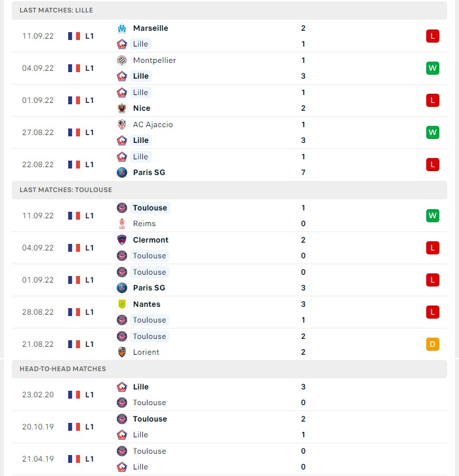Open the Paris SG team link versus Toulouse
The image size is (459, 476).
coord(149,288)
